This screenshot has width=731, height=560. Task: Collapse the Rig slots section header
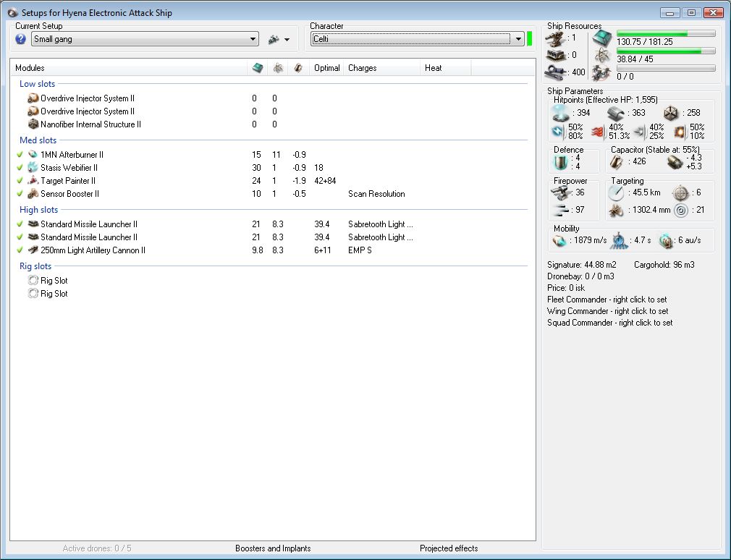[x=35, y=266]
